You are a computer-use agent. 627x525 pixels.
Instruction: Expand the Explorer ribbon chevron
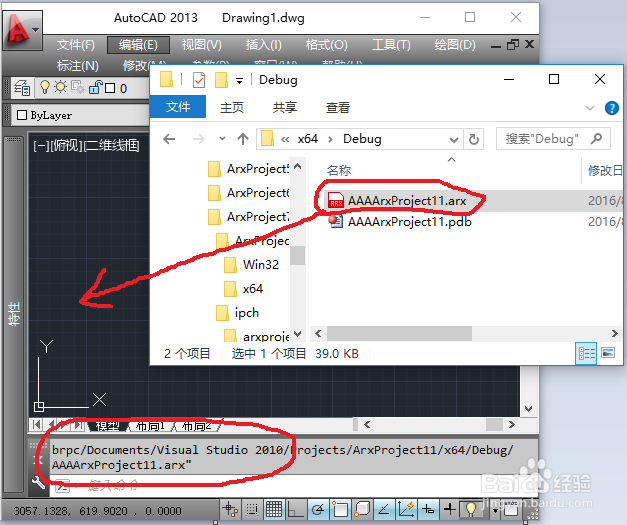tap(590, 108)
